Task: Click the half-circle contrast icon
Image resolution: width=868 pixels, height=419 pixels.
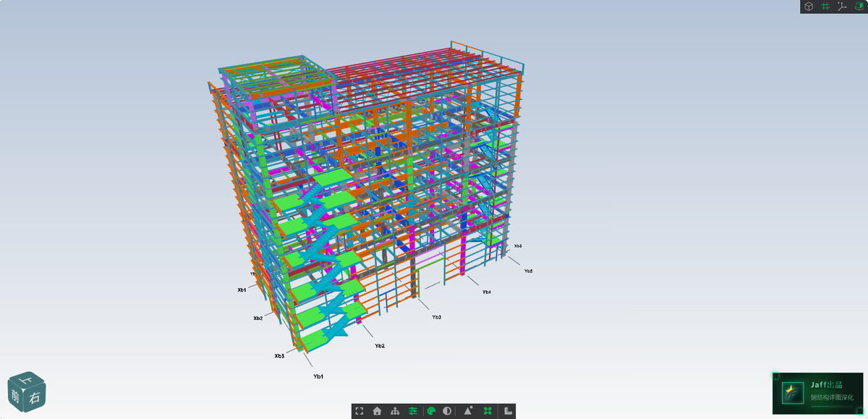Action: click(x=447, y=411)
